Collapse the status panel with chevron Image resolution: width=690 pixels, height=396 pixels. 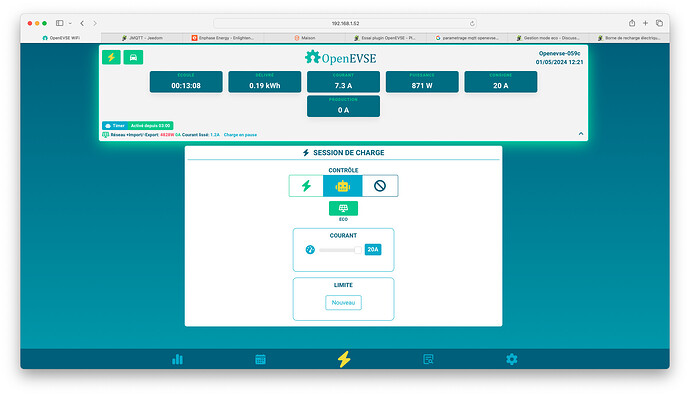[581, 133]
